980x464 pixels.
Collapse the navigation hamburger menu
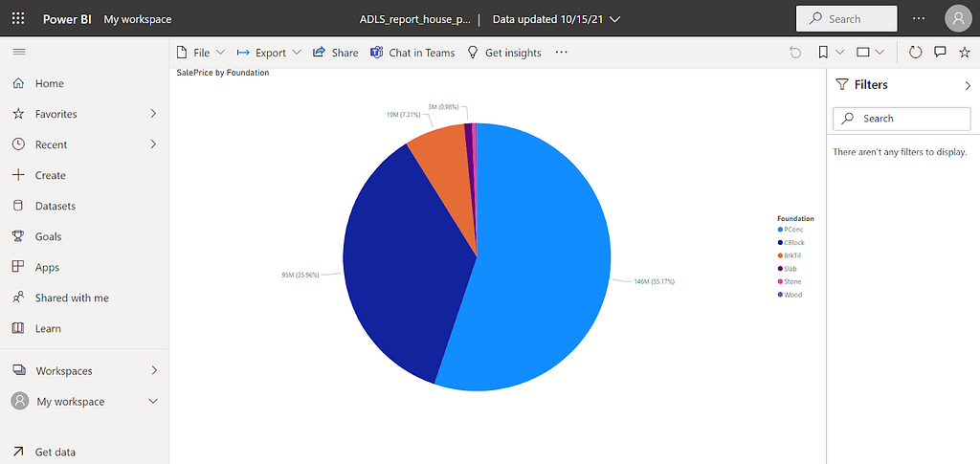click(x=19, y=52)
